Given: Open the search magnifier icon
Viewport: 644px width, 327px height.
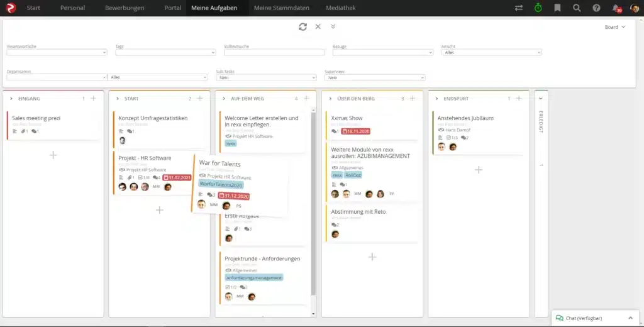Looking at the screenshot, I should point(577,8).
